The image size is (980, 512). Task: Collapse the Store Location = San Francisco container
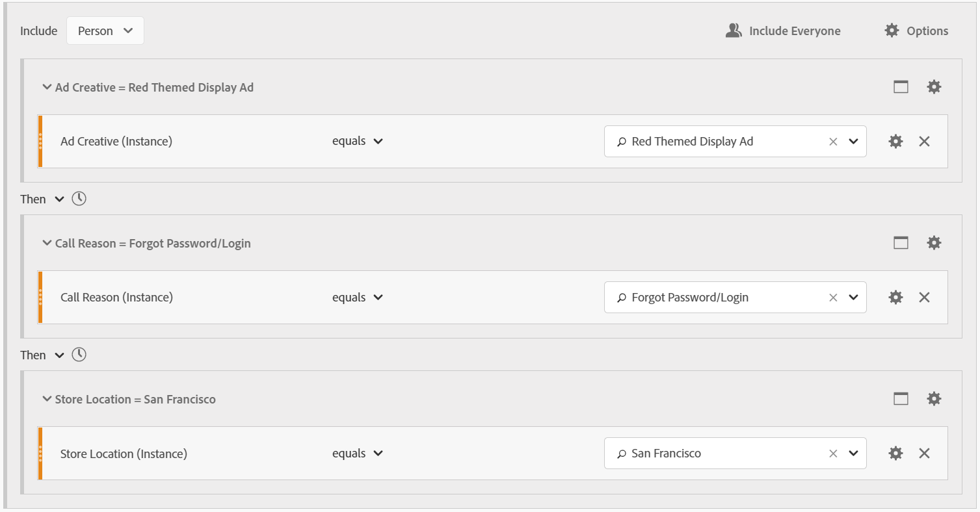[47, 399]
